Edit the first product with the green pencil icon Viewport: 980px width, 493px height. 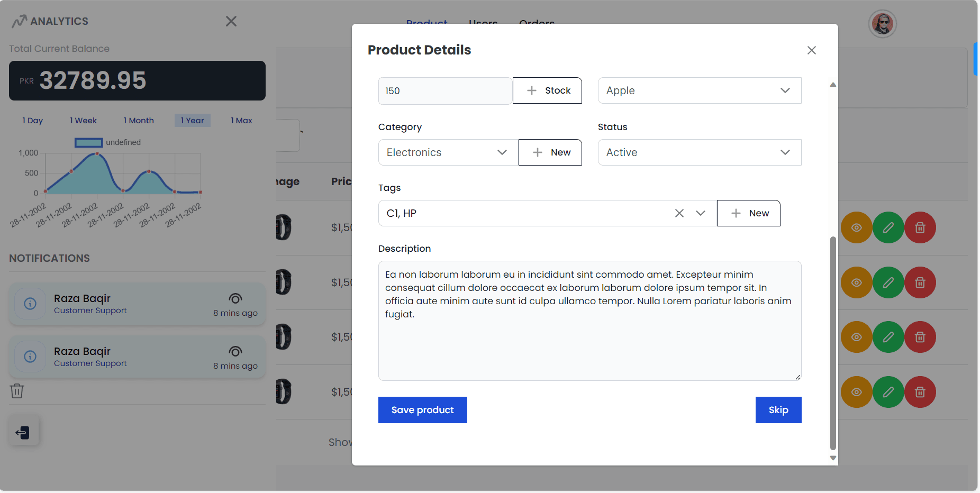click(888, 227)
